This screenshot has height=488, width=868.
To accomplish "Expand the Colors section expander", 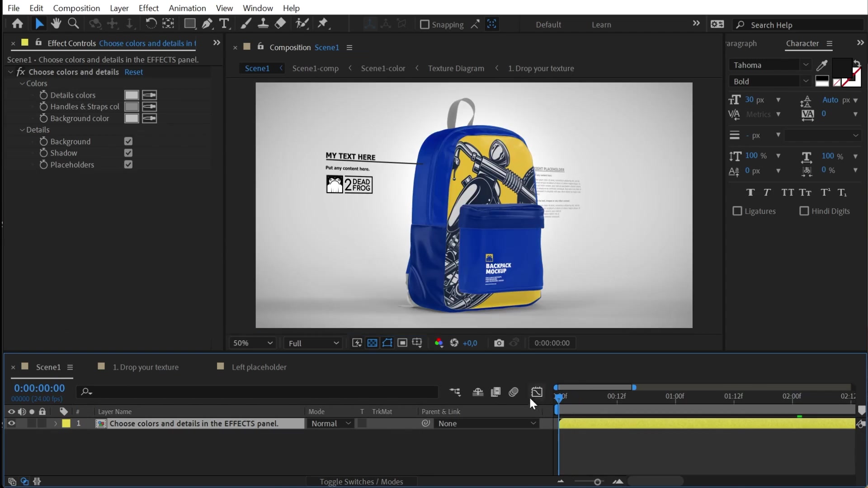I will 22,84.
